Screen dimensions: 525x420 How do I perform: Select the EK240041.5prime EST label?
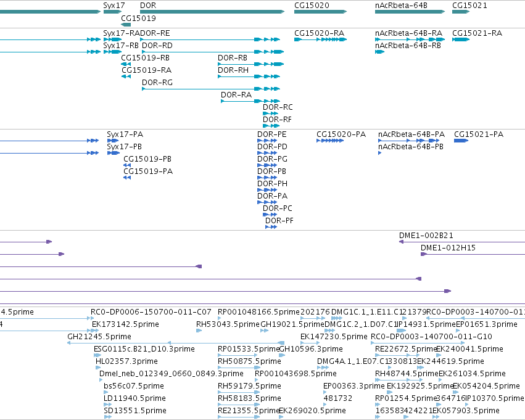469,350
